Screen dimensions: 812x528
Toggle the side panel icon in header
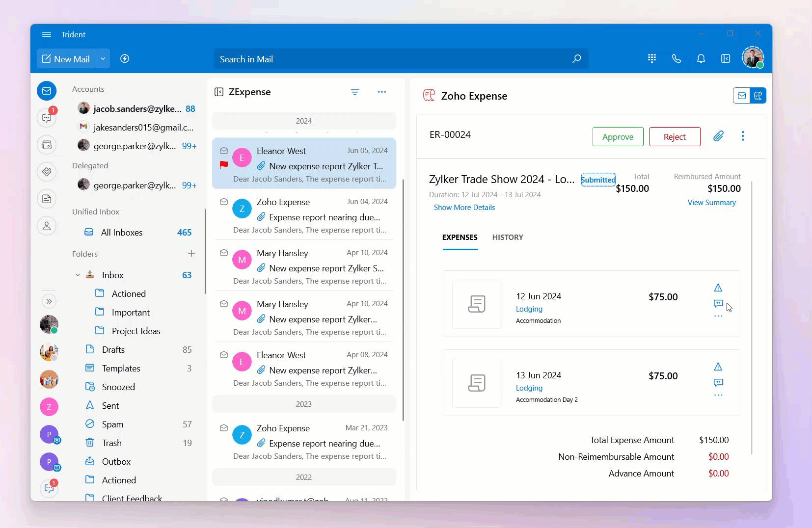coord(726,58)
